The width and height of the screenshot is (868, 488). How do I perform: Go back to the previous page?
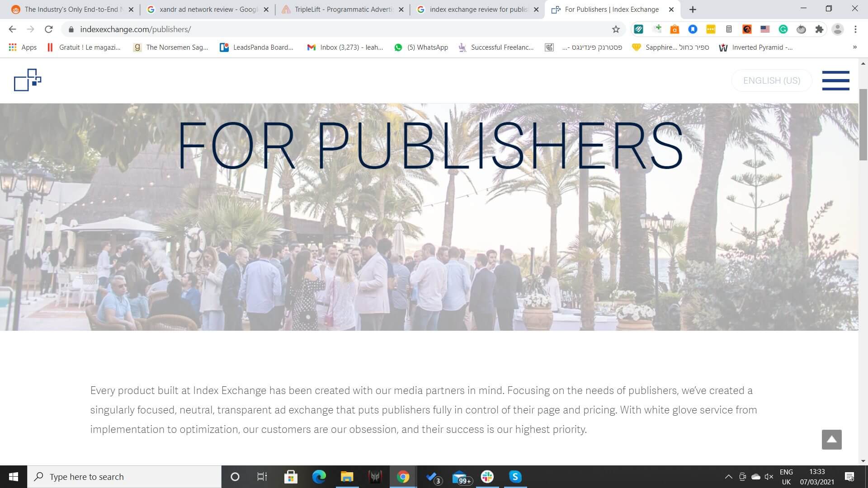12,29
